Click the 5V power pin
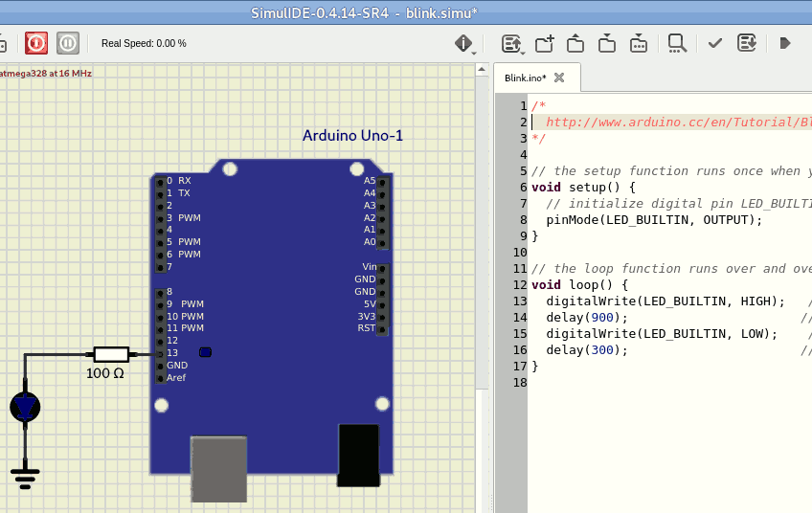 [382, 305]
